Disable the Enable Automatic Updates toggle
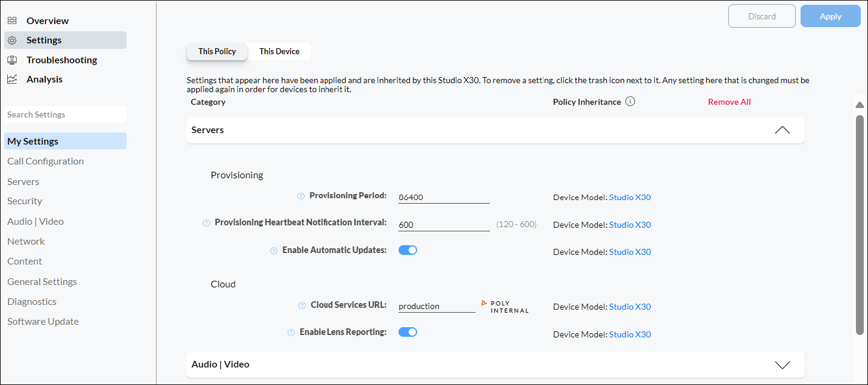 point(408,249)
